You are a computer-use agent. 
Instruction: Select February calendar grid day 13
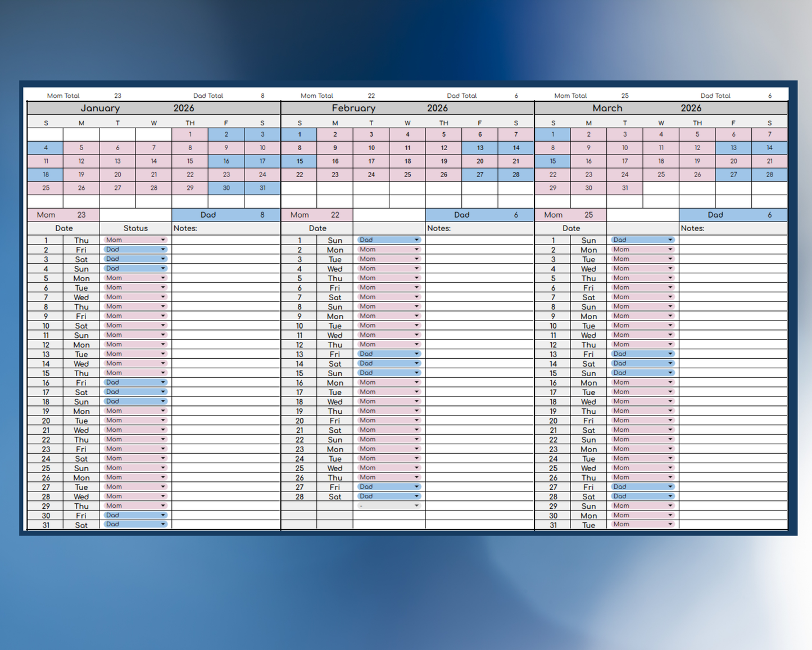480,148
